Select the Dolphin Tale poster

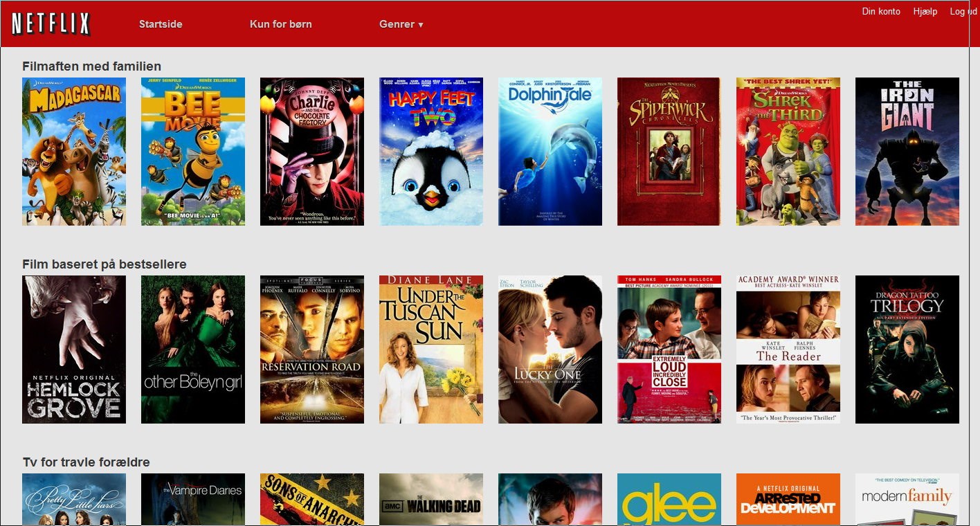(550, 152)
